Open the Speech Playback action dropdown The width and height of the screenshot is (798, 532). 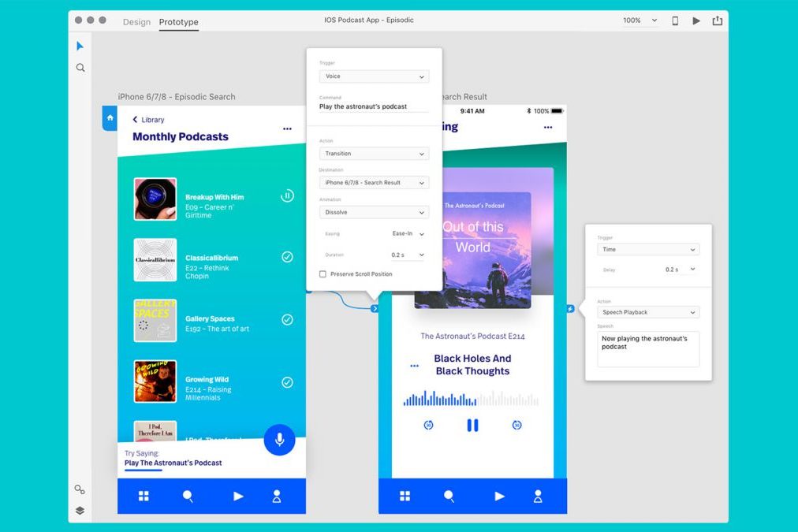648,312
